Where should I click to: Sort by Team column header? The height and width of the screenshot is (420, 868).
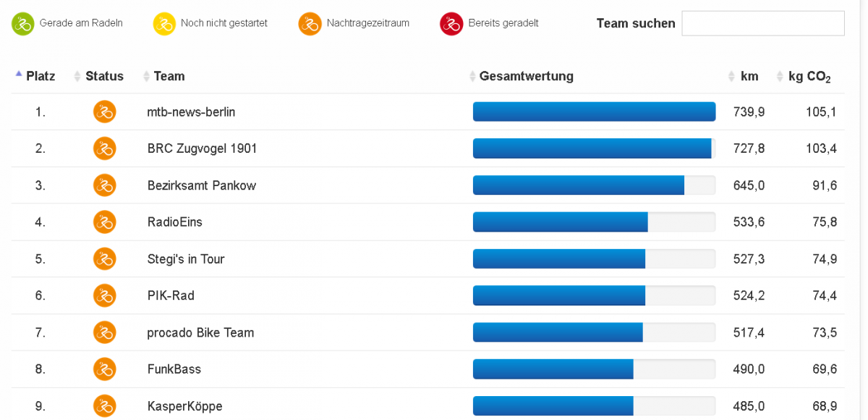click(169, 76)
